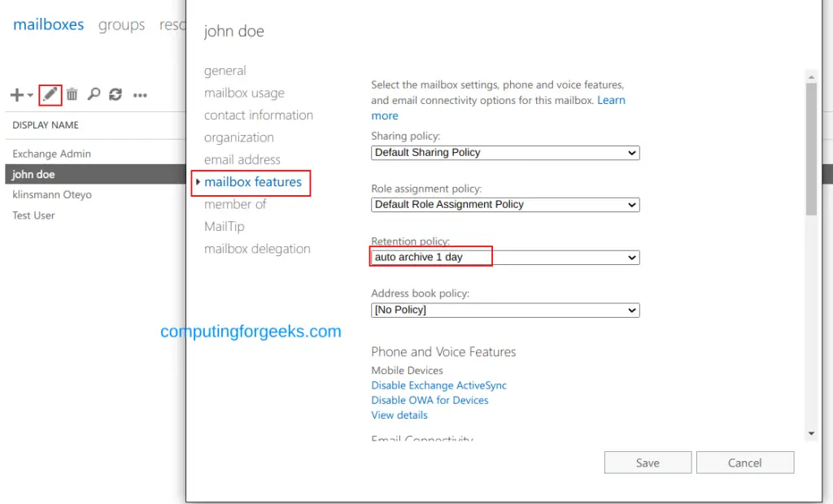
Task: Click the Cancel button
Action: (745, 463)
